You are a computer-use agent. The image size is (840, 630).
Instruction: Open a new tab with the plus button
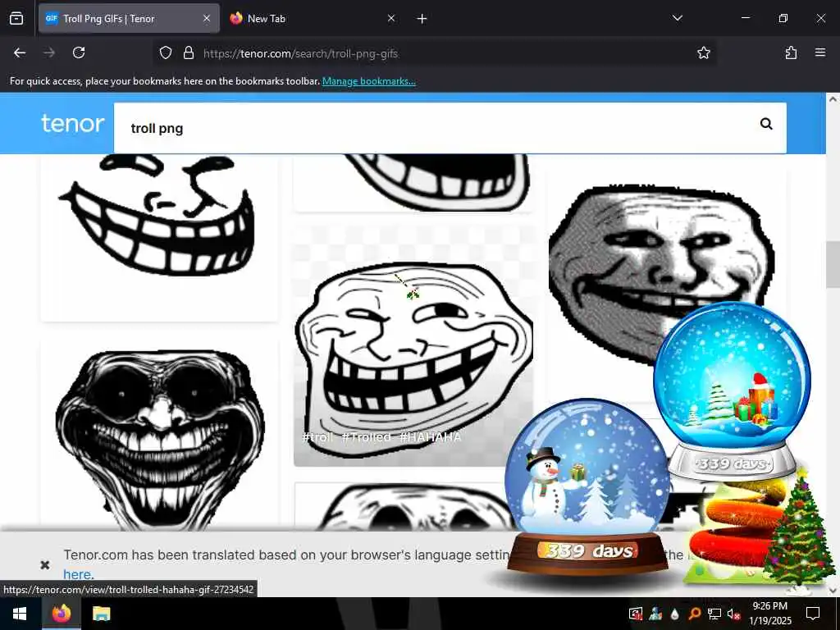point(422,19)
